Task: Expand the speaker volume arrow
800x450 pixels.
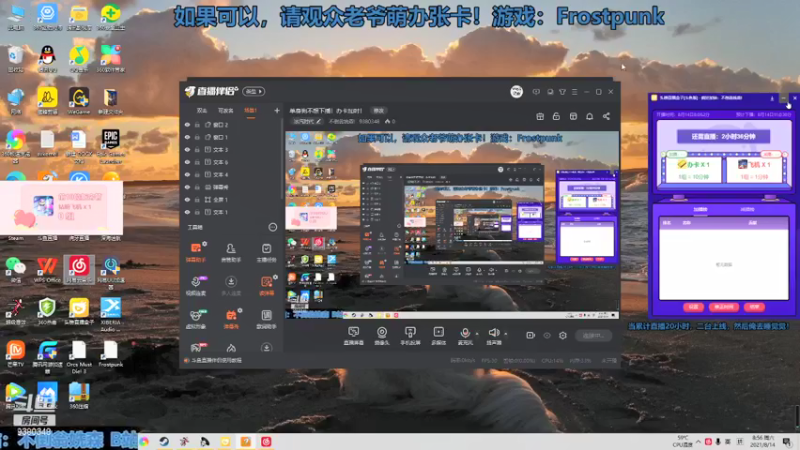Action: (x=506, y=334)
